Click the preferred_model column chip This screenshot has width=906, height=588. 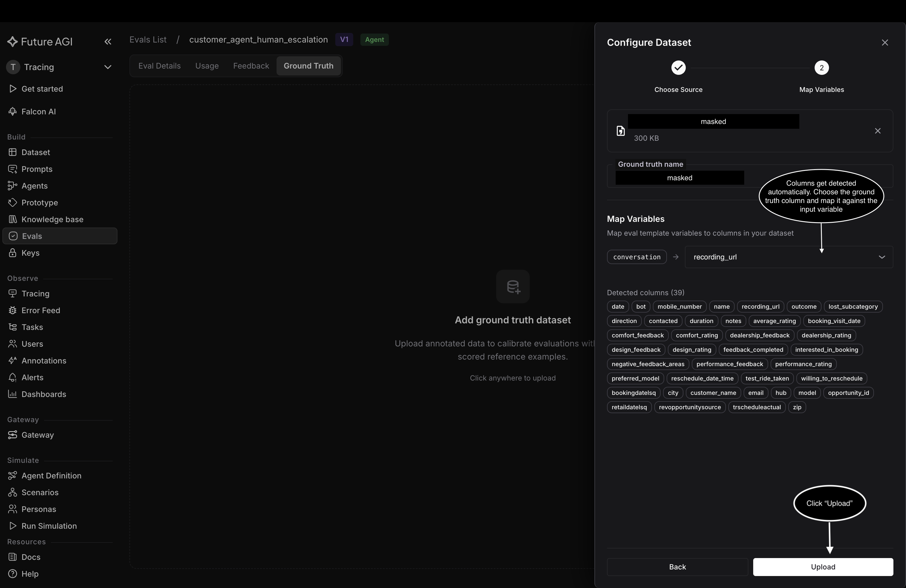pos(635,378)
